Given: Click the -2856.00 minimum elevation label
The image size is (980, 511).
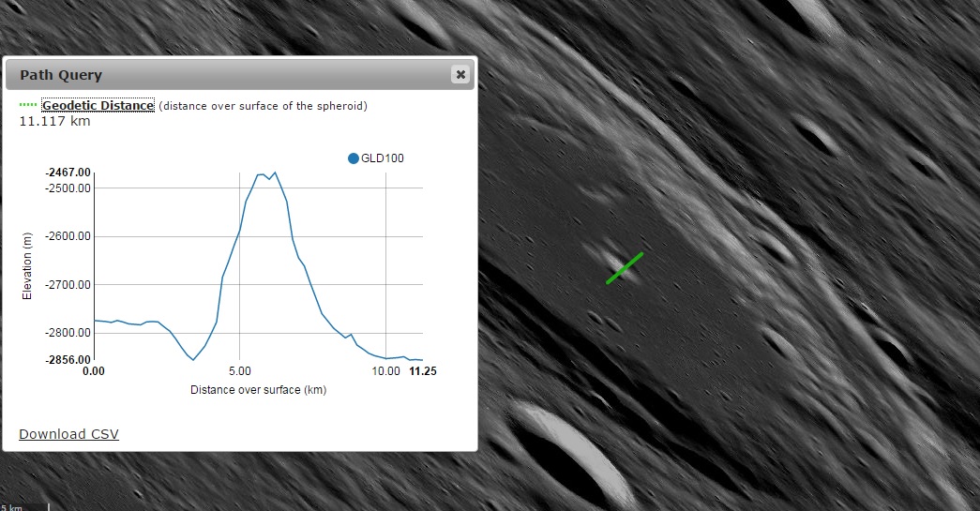Looking at the screenshot, I should (68, 360).
